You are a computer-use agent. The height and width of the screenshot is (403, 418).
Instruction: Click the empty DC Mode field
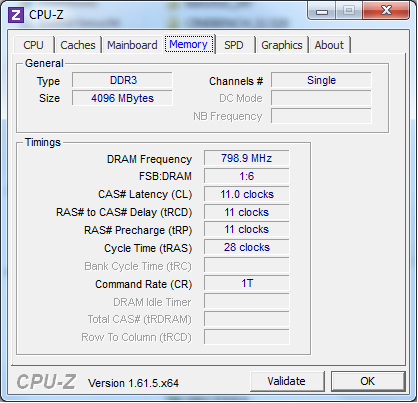321,98
